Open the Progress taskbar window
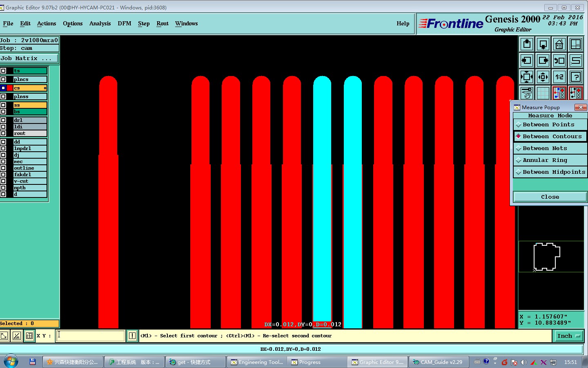588x368 pixels. [x=317, y=362]
